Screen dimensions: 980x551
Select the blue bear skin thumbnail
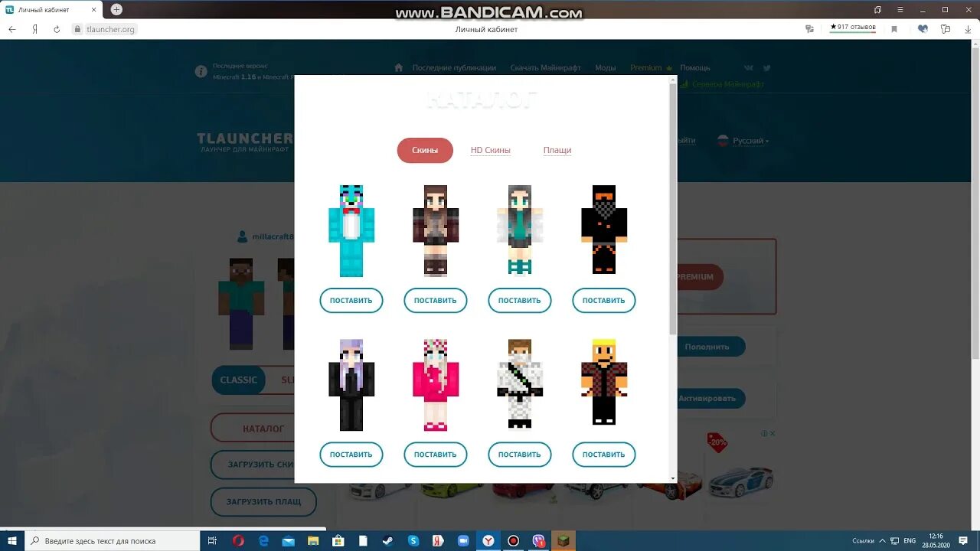click(351, 230)
